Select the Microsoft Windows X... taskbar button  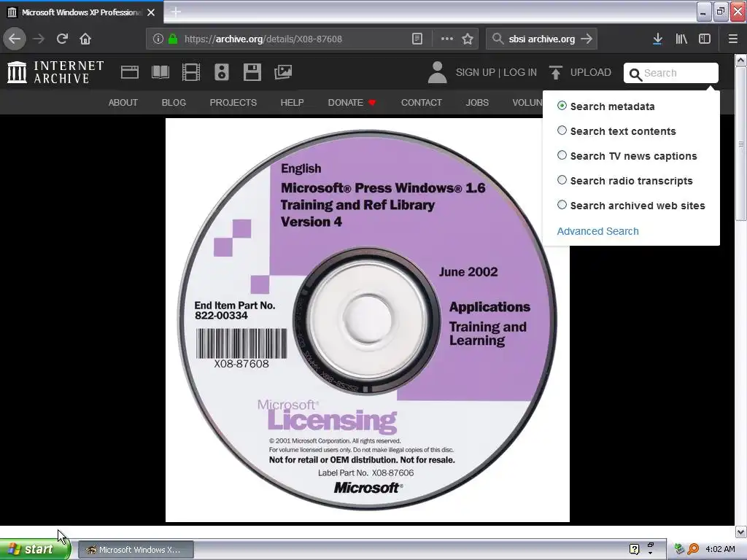point(136,550)
